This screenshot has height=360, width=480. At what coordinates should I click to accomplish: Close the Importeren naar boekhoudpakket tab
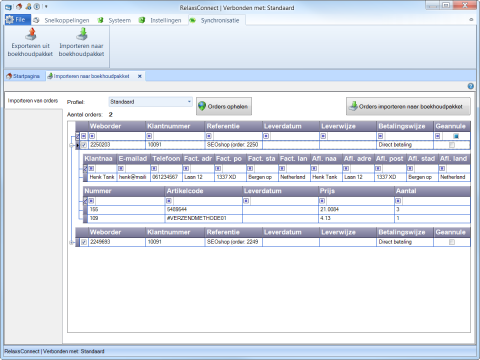tap(140, 76)
